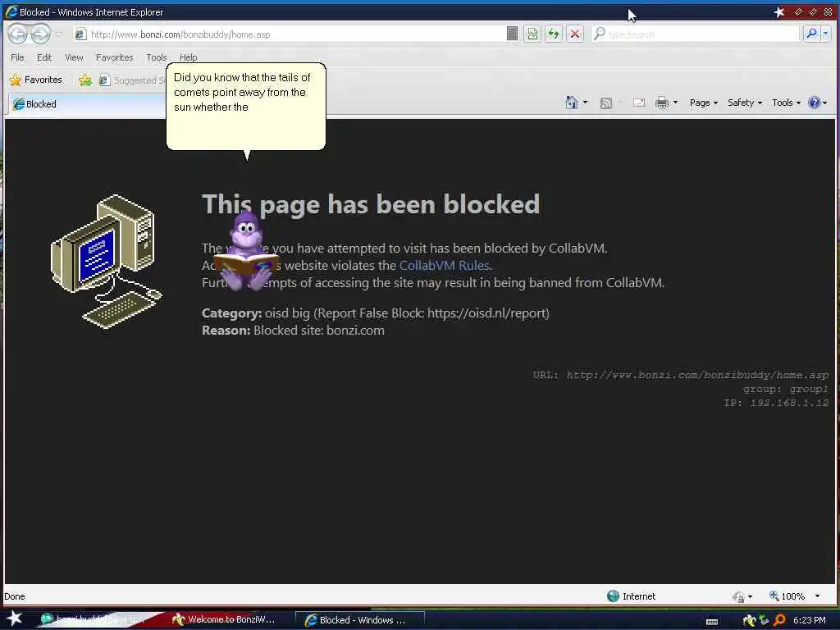Click the Protected Mode lock icon in status bar
The height and width of the screenshot is (630, 840).
[x=738, y=596]
